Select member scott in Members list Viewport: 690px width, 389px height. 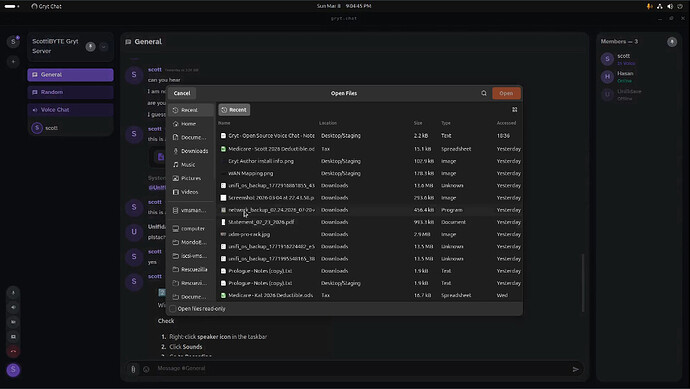point(638,59)
